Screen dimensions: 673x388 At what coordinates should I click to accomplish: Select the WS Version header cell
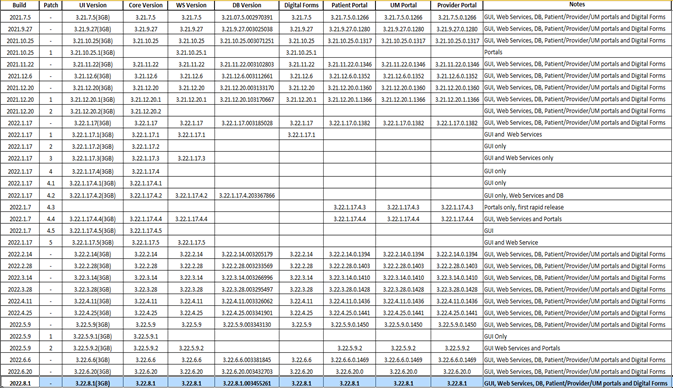click(x=191, y=6)
